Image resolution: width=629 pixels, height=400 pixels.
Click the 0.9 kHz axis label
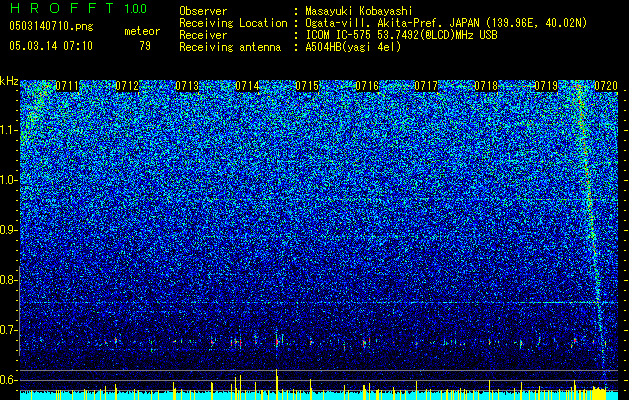[x=9, y=230]
